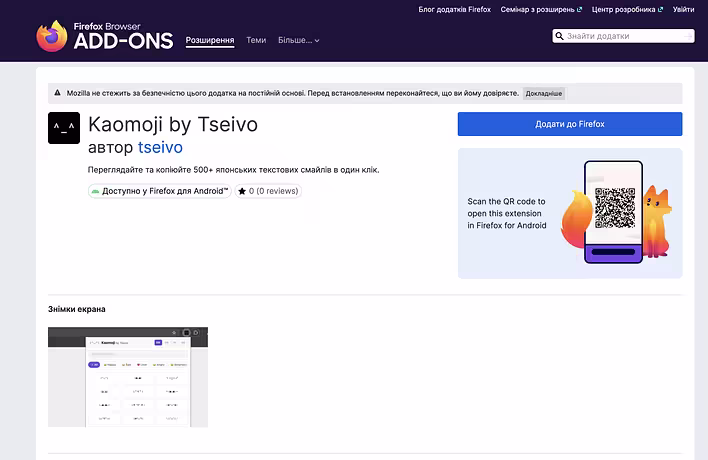The width and height of the screenshot is (708, 460).
Task: Open Центр розробника link
Action: point(627,9)
